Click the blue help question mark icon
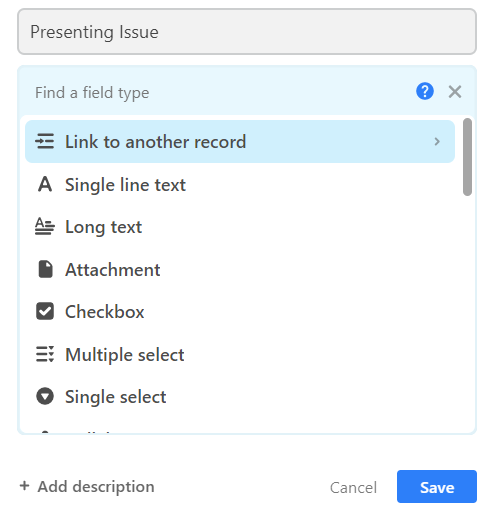496x518 pixels. pos(425,91)
